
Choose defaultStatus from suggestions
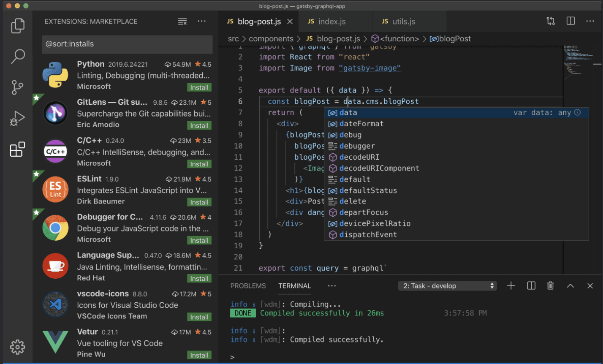point(456,190)
